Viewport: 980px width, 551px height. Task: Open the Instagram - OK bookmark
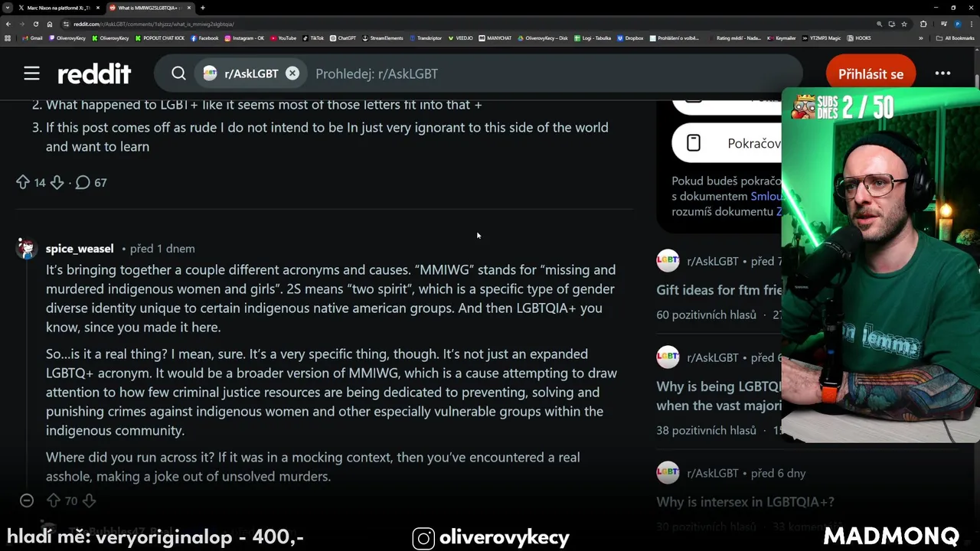[244, 37]
